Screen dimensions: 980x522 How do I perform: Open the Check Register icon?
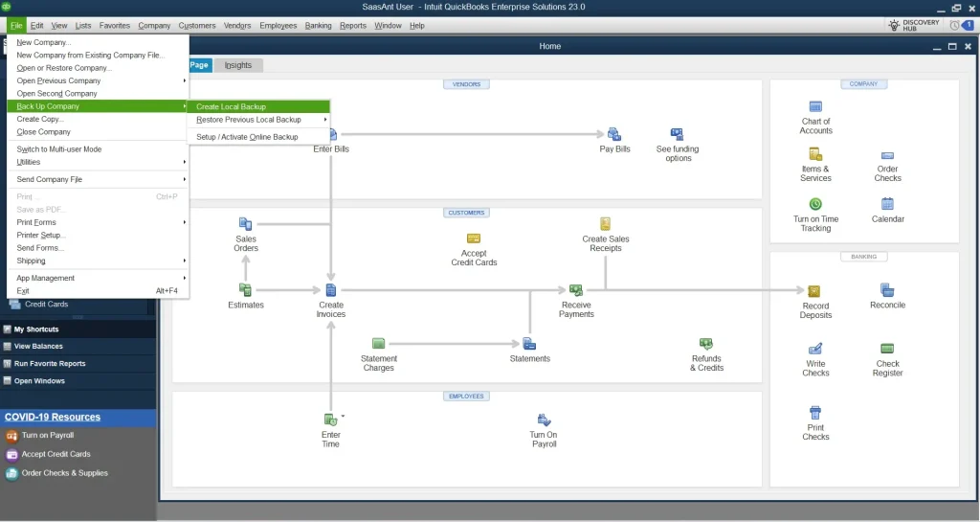(887, 349)
